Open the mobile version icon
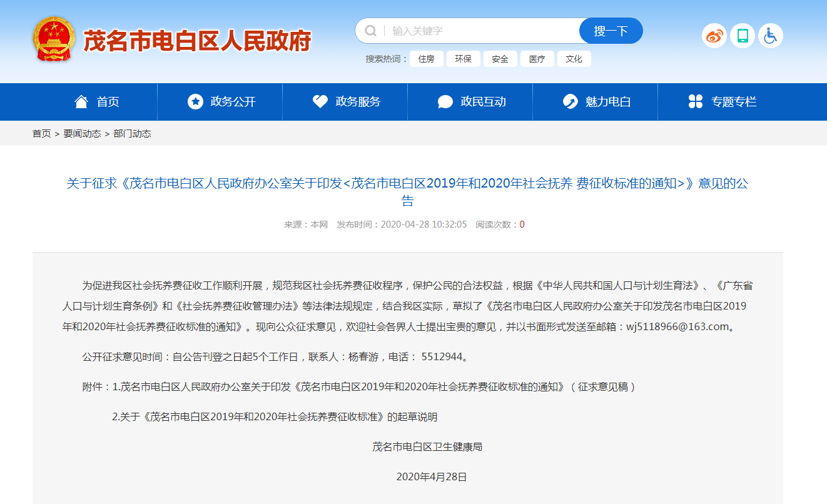Screen dimensions: 827x504 click(743, 36)
